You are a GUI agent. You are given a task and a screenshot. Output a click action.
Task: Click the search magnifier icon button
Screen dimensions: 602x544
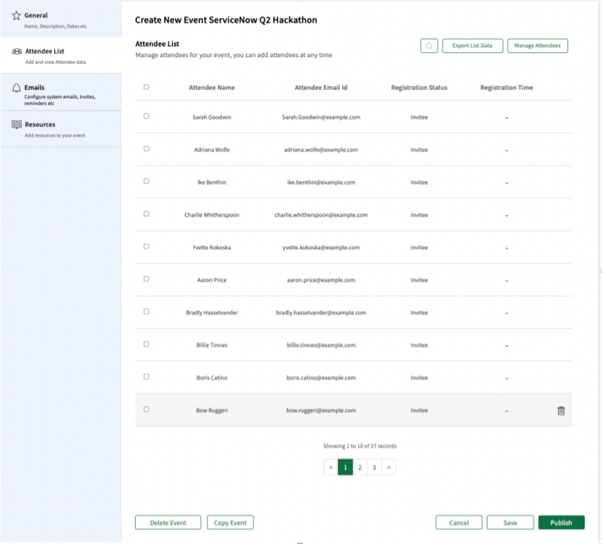pos(429,46)
